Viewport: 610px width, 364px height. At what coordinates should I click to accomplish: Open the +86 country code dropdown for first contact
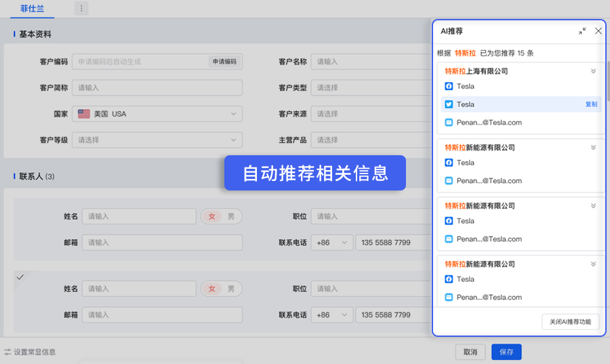pyautogui.click(x=332, y=242)
